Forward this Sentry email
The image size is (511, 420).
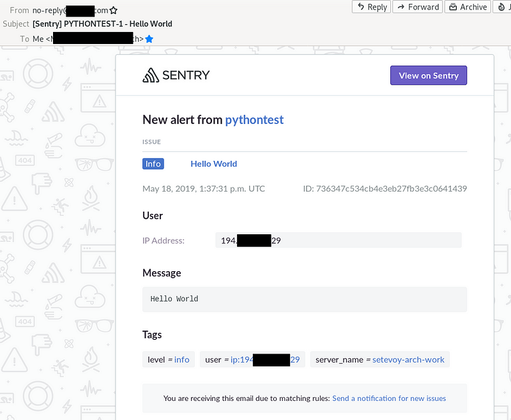click(x=418, y=7)
